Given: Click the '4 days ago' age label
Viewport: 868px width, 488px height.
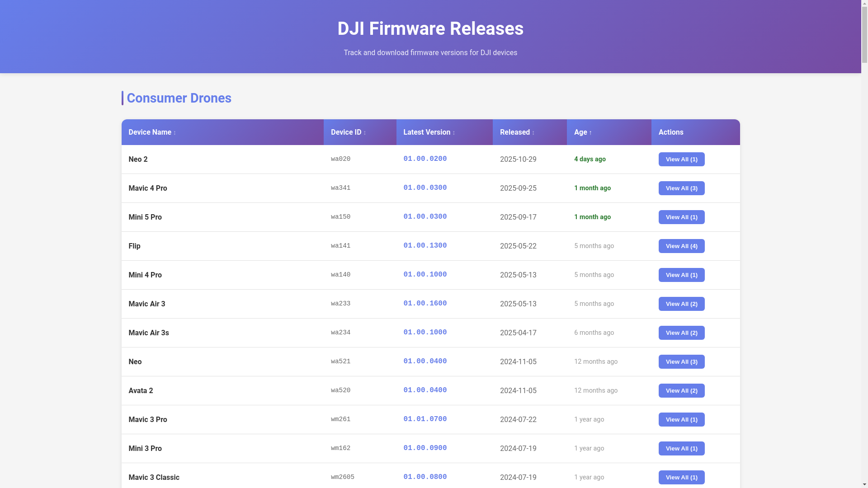Looking at the screenshot, I should [x=590, y=159].
